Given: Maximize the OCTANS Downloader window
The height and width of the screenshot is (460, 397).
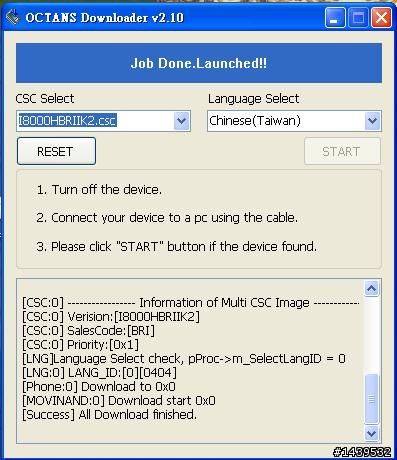Looking at the screenshot, I should 358,18.
